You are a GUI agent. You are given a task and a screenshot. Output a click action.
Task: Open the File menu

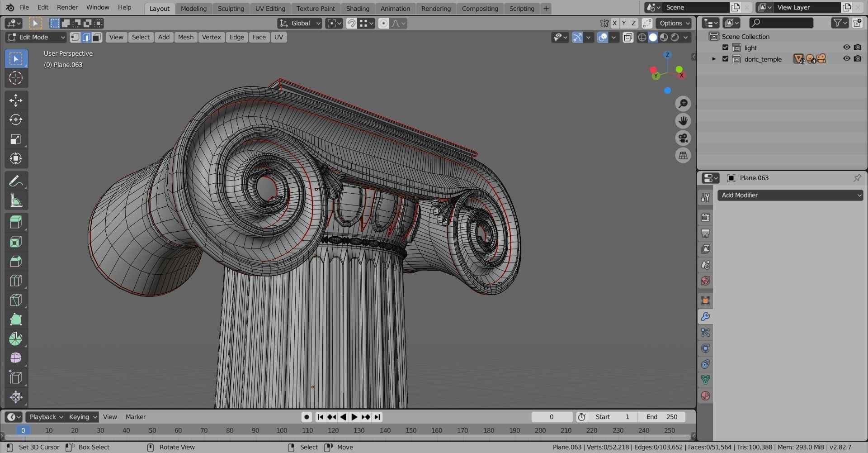pyautogui.click(x=24, y=7)
